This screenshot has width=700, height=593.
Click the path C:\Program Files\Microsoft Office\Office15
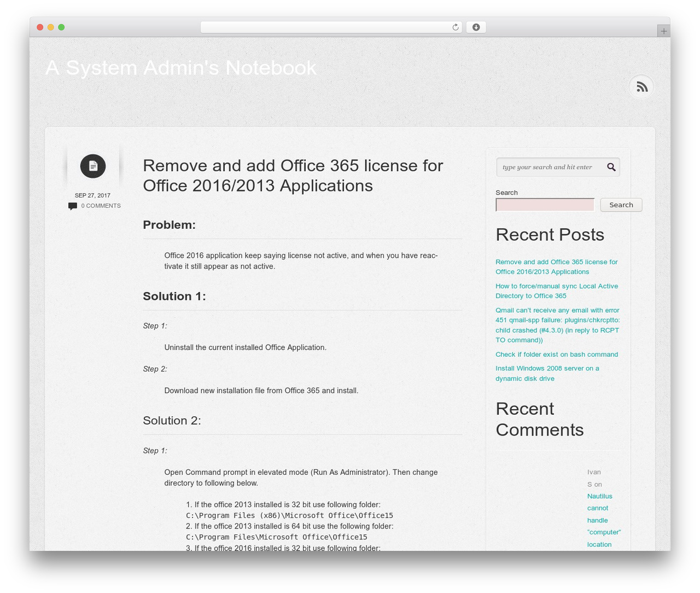click(277, 537)
